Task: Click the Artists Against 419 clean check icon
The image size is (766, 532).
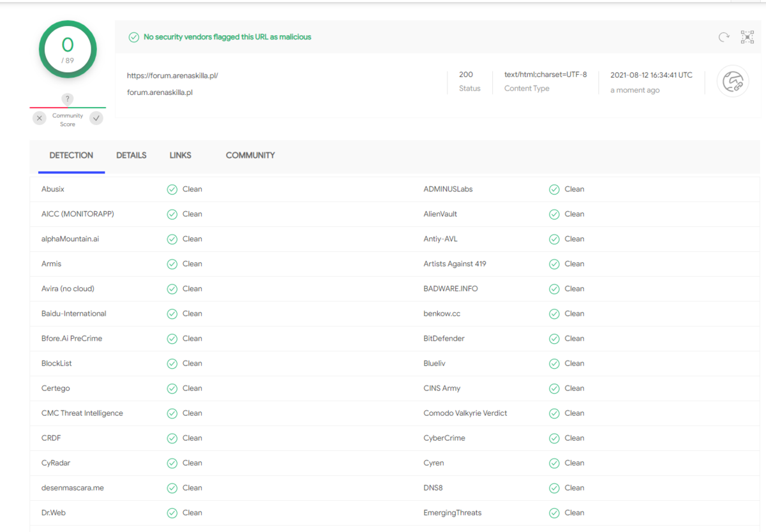Action: tap(554, 264)
